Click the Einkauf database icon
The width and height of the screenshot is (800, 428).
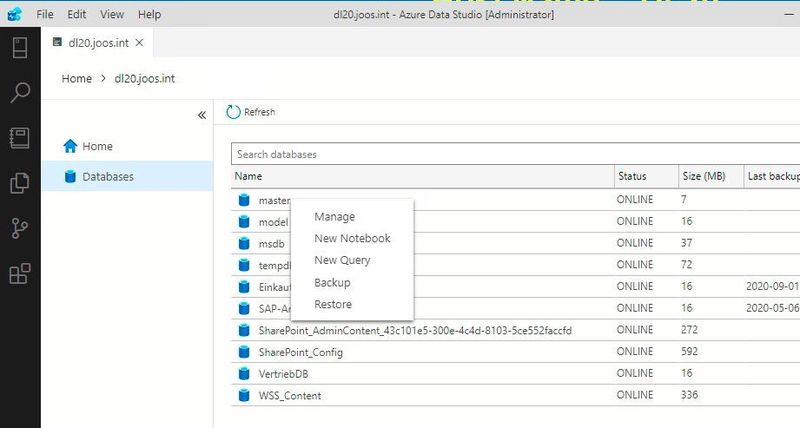pos(244,287)
